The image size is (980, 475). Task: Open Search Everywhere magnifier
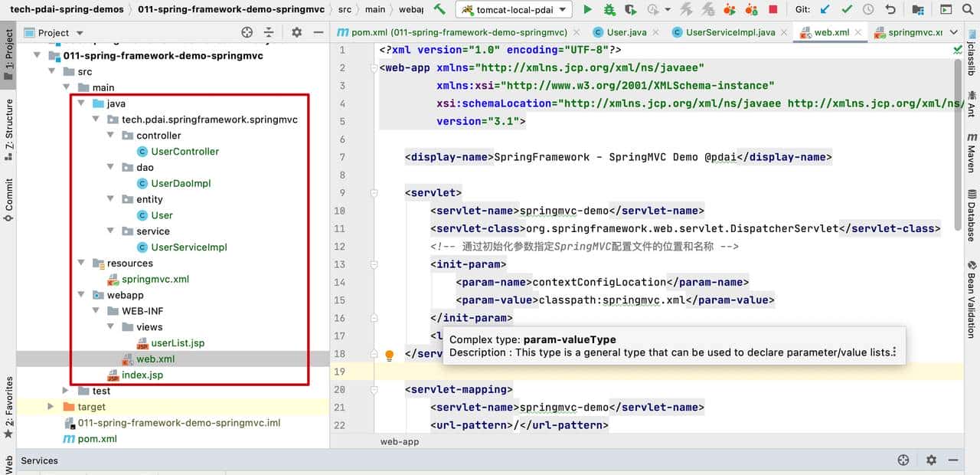pos(968,10)
